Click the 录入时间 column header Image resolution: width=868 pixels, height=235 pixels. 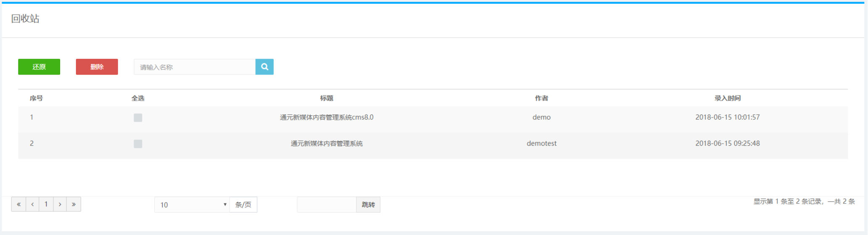coord(727,98)
